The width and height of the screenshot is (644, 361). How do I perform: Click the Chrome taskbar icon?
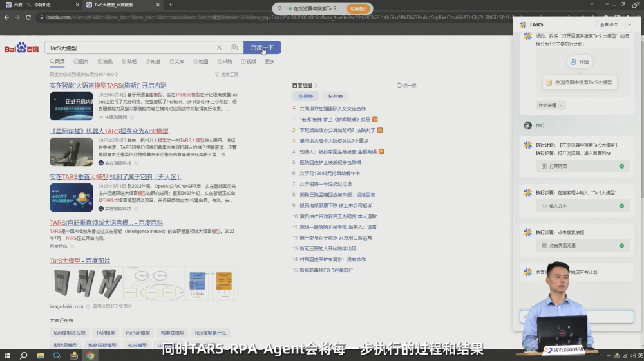coord(90,356)
